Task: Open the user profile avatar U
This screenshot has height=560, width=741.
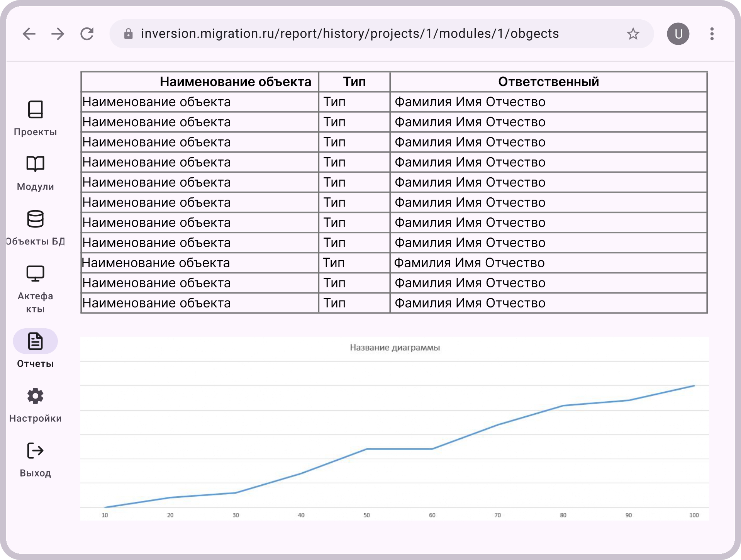Action: 678,34
